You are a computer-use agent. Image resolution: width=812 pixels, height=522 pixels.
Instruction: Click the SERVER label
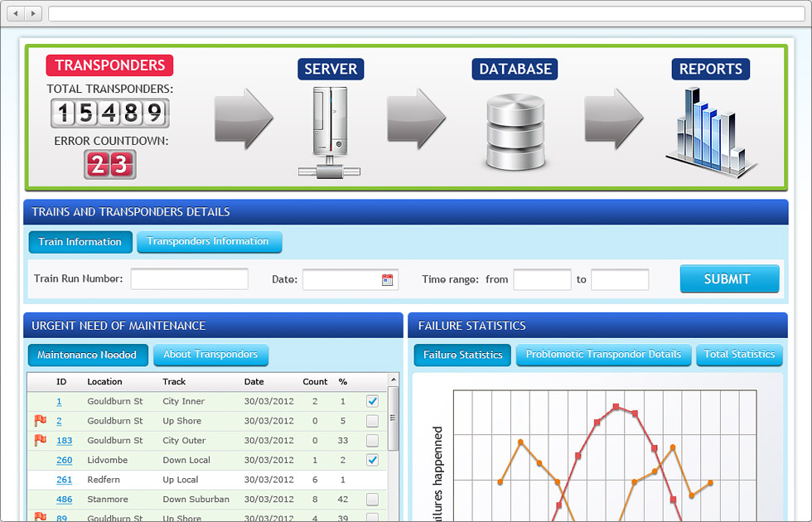(x=331, y=70)
